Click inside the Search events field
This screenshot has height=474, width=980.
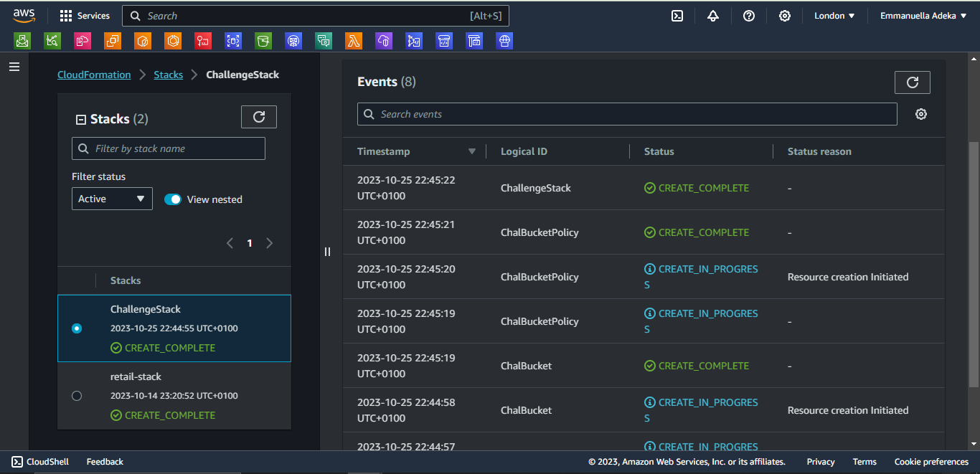[x=627, y=113]
